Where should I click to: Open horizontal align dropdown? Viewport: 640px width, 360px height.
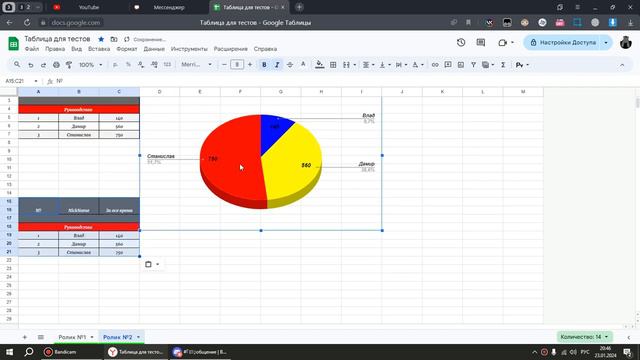click(369, 65)
